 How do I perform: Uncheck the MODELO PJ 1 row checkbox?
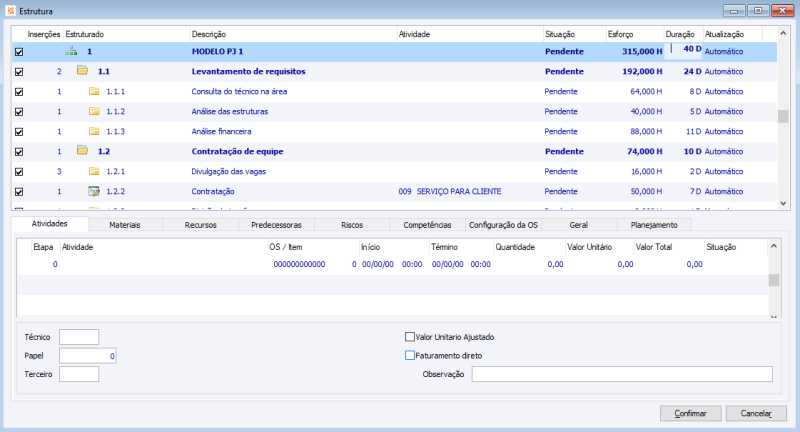(19, 52)
